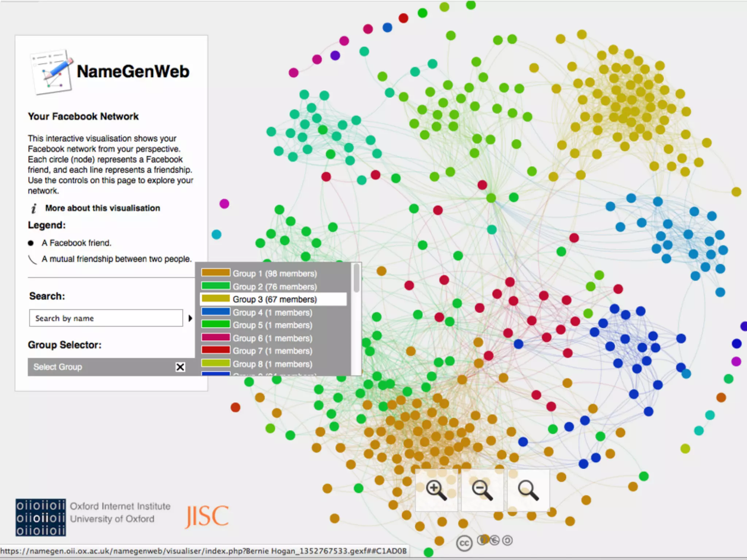Click the Search by name field
The image size is (747, 560).
coord(106,318)
